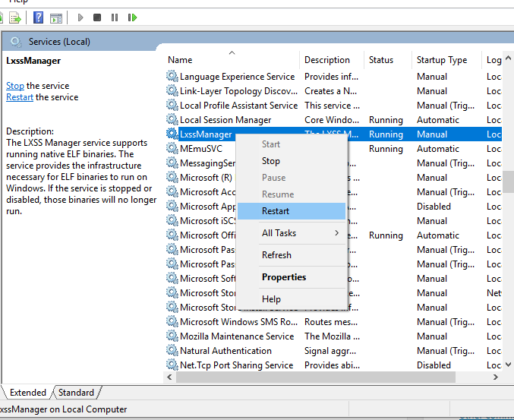Click the Start Service play icon

80,17
